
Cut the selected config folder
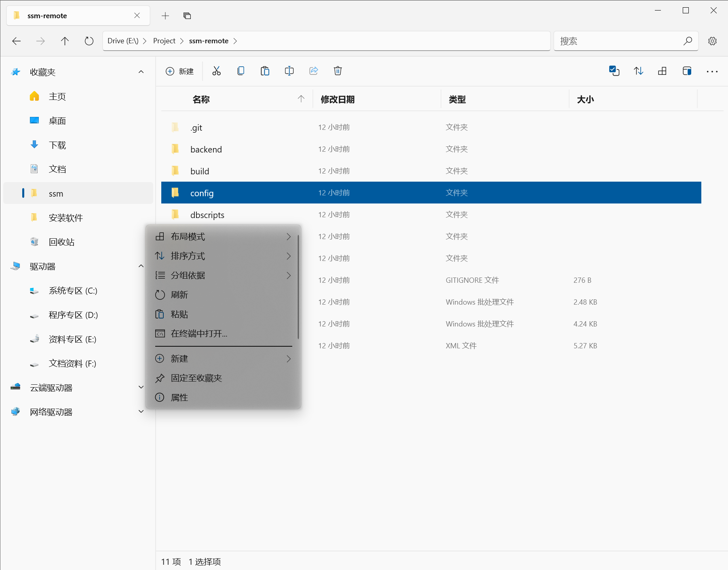point(216,71)
